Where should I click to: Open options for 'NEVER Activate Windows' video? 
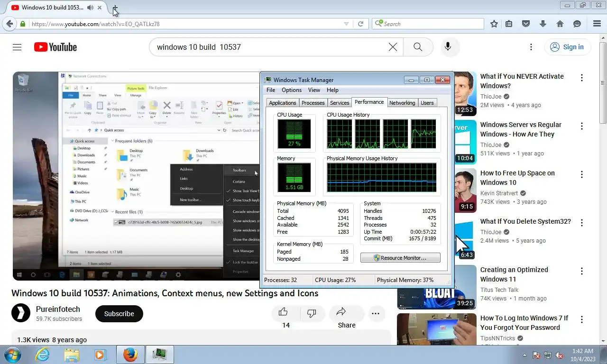(x=582, y=78)
